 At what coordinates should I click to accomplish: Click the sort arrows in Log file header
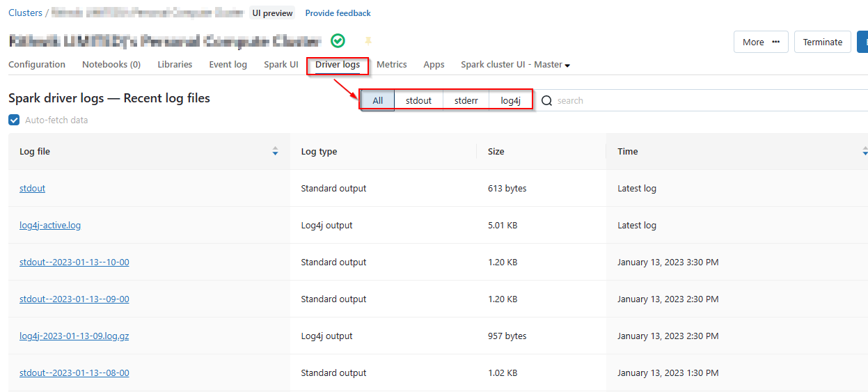[x=275, y=151]
